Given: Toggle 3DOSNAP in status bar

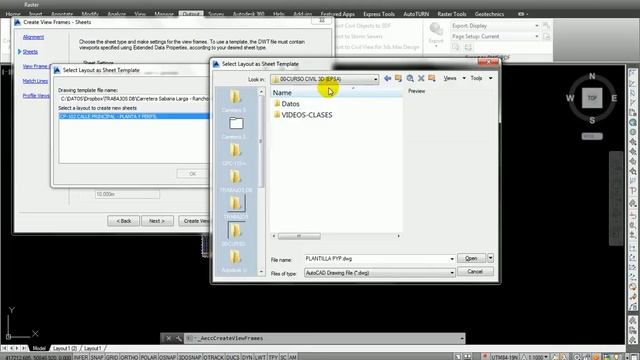Looking at the screenshot, I should [x=190, y=357].
